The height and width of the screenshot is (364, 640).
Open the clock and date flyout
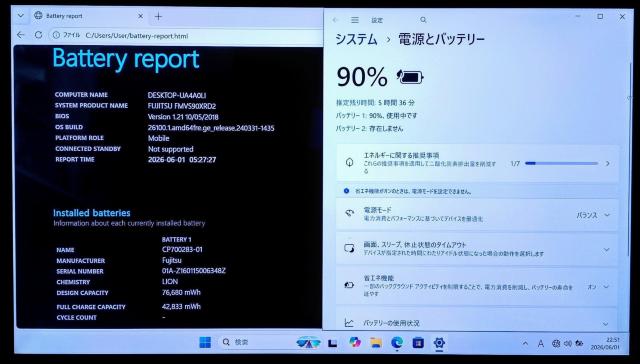606,344
